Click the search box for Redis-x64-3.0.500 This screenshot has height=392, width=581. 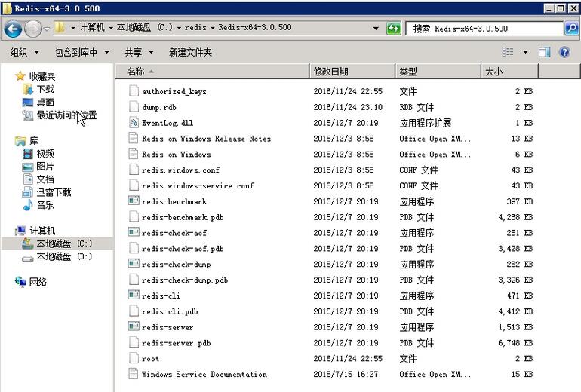484,29
